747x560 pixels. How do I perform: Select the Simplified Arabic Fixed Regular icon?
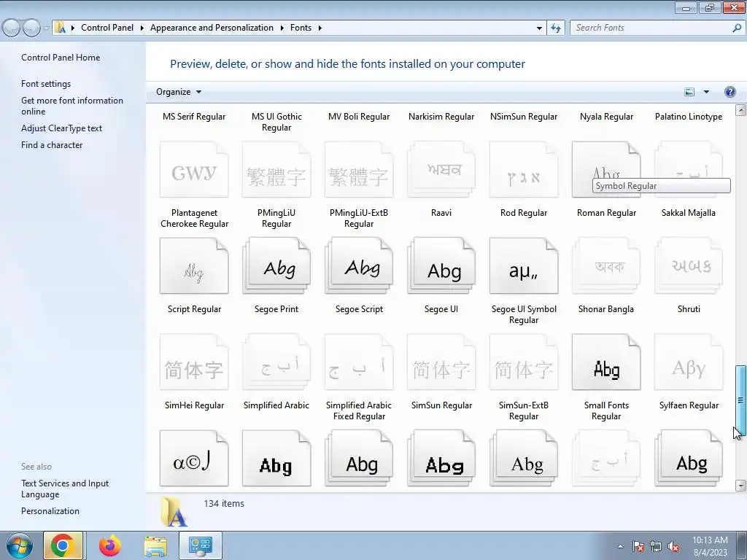[x=359, y=362]
